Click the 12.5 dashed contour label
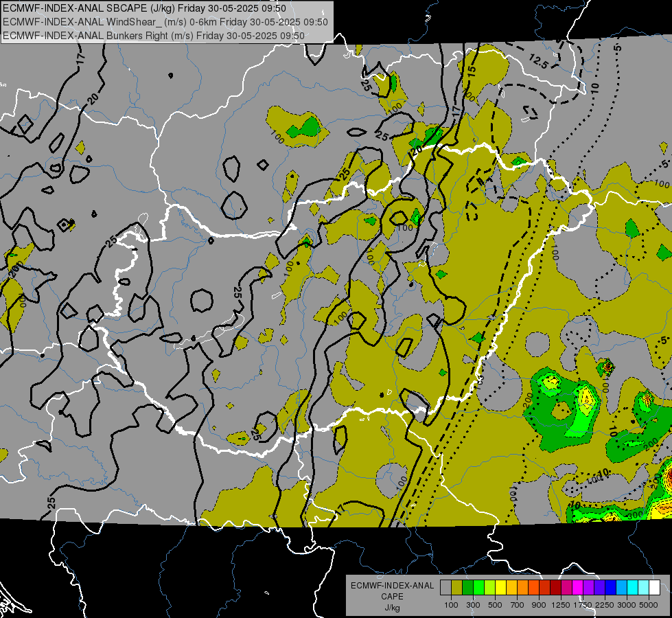The height and width of the screenshot is (618, 672). [538, 62]
